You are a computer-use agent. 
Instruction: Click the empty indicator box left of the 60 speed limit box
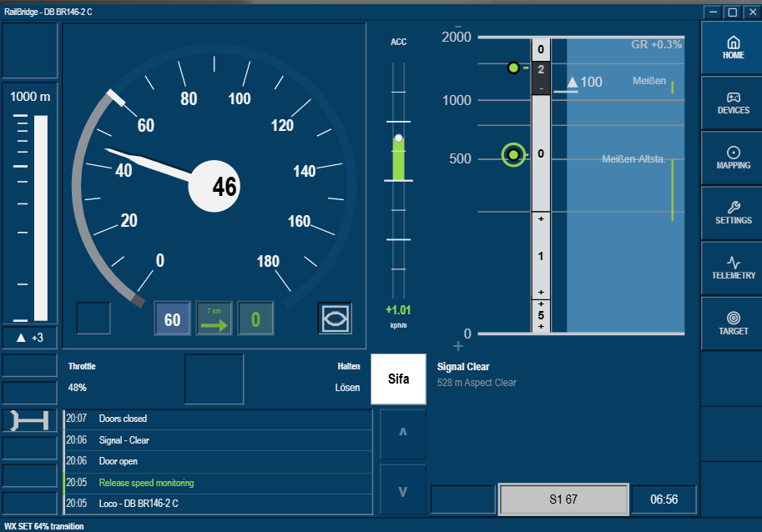click(x=93, y=319)
